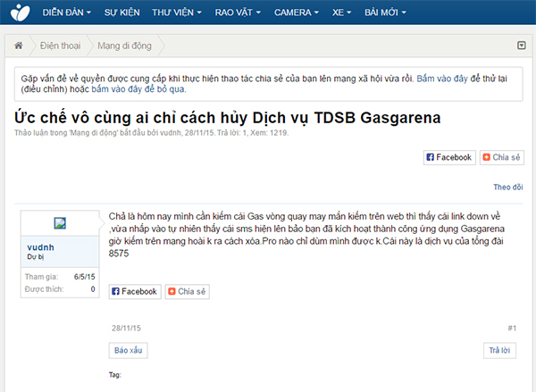Open the breadcrumb jump menu icon
Image resolution: width=536 pixels, height=392 pixels.
[522, 46]
